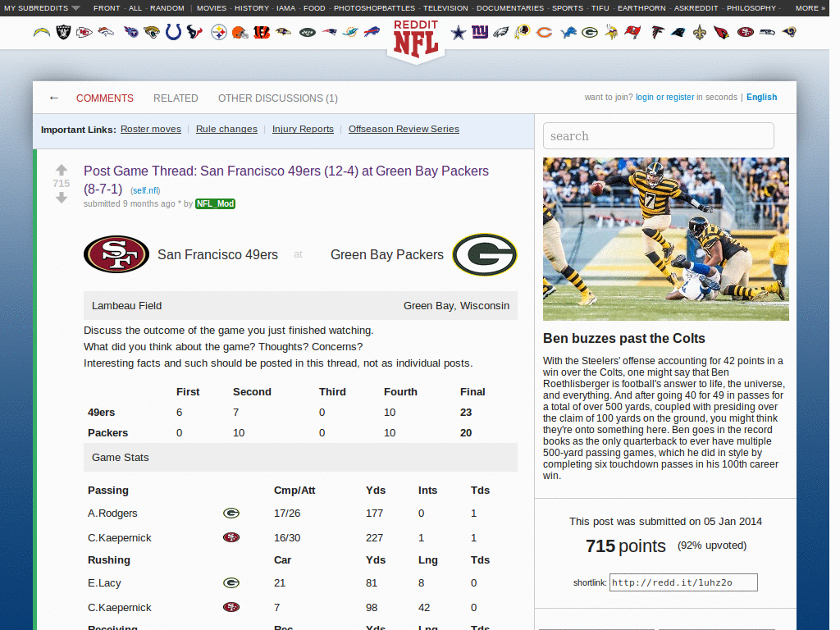The height and width of the screenshot is (630, 840).
Task: Expand the MY SUBREDDITS dropdown
Action: click(42, 8)
